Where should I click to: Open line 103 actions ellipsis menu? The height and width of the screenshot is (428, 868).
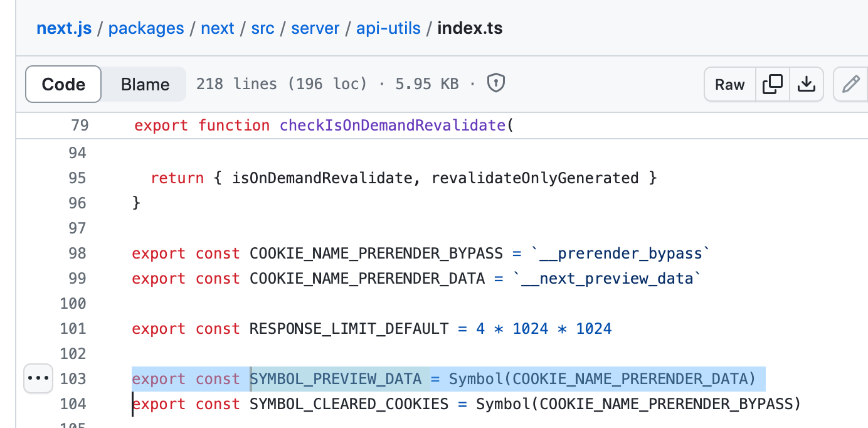(x=38, y=378)
